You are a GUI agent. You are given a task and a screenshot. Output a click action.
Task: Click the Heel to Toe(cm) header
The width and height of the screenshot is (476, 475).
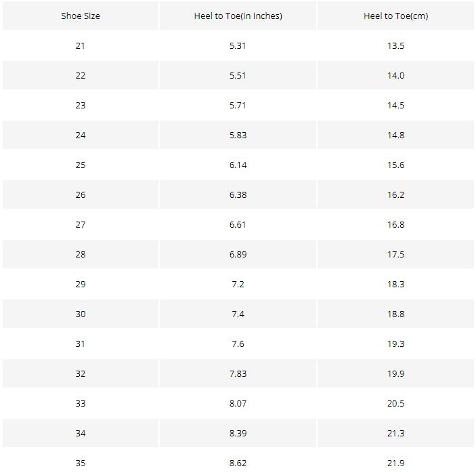click(x=395, y=16)
